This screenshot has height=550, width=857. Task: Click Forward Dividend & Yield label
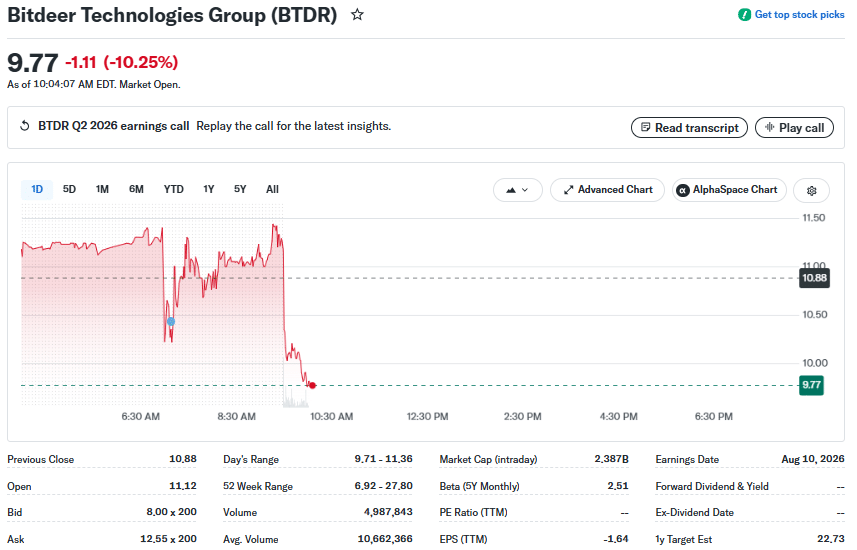click(x=712, y=487)
